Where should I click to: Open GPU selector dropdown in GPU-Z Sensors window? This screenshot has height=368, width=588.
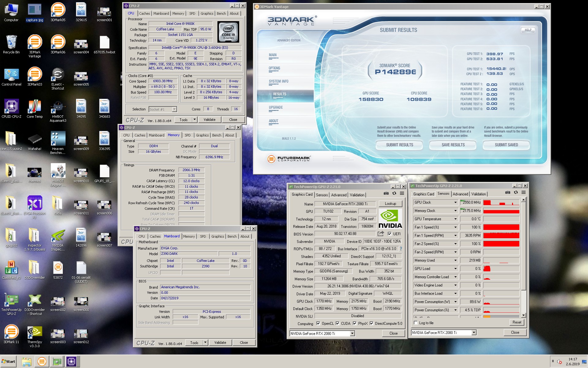click(x=474, y=332)
